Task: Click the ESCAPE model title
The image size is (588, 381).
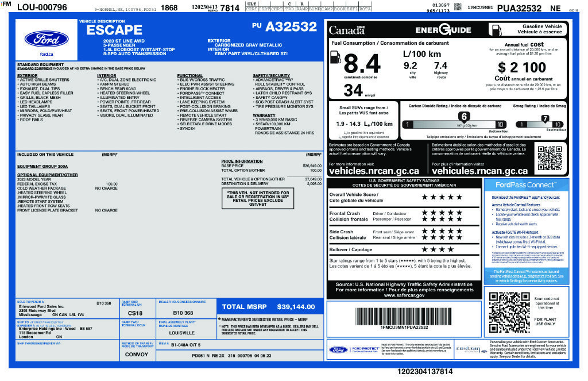Action: [x=114, y=30]
